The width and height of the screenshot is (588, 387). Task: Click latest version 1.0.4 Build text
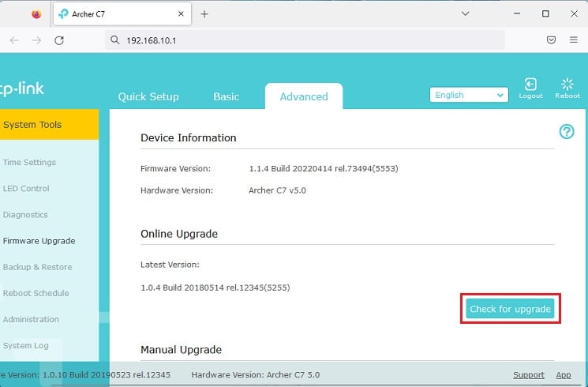215,287
